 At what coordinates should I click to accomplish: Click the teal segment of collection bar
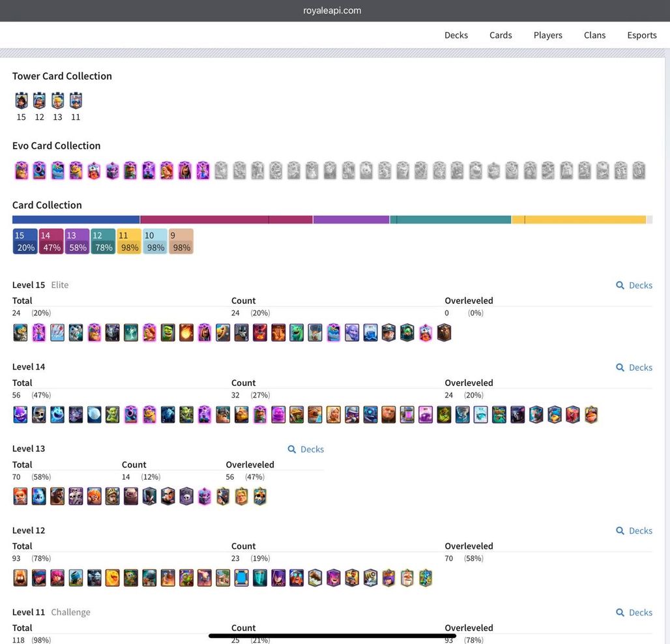(450, 220)
